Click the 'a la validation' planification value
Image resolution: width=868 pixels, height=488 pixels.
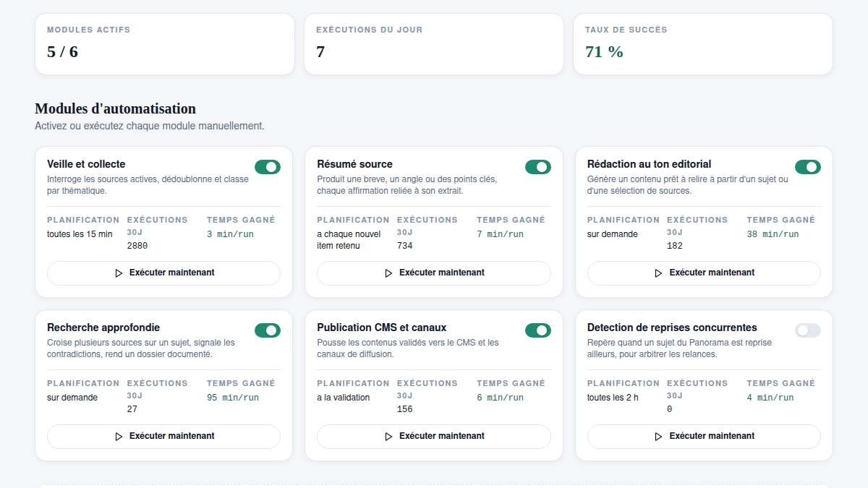[344, 397]
